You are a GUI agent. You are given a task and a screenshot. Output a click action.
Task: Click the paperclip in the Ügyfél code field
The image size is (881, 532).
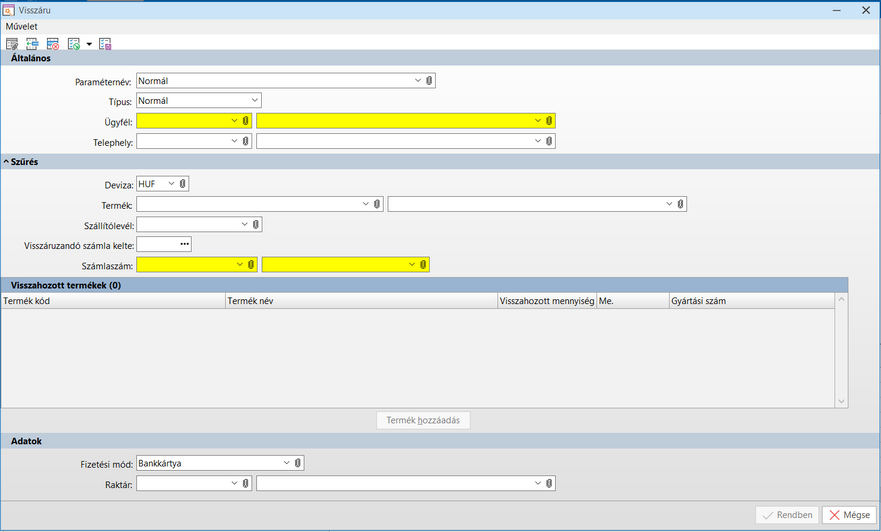tap(246, 121)
